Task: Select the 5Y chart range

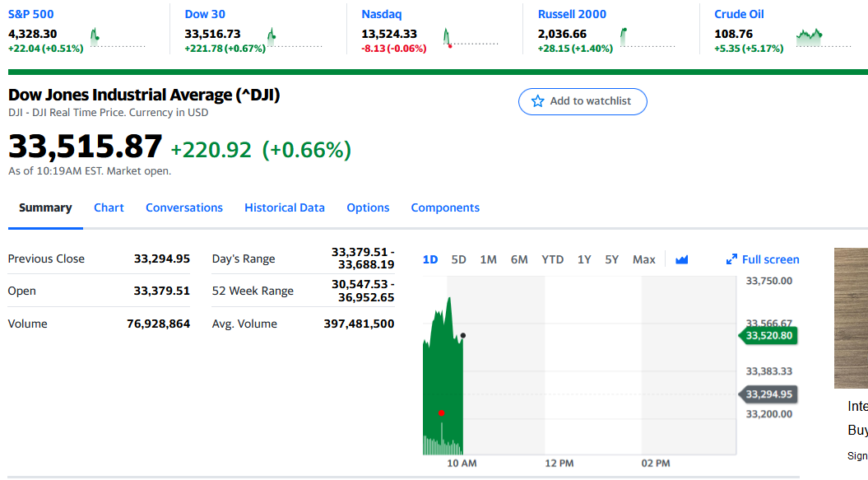Action: (611, 259)
